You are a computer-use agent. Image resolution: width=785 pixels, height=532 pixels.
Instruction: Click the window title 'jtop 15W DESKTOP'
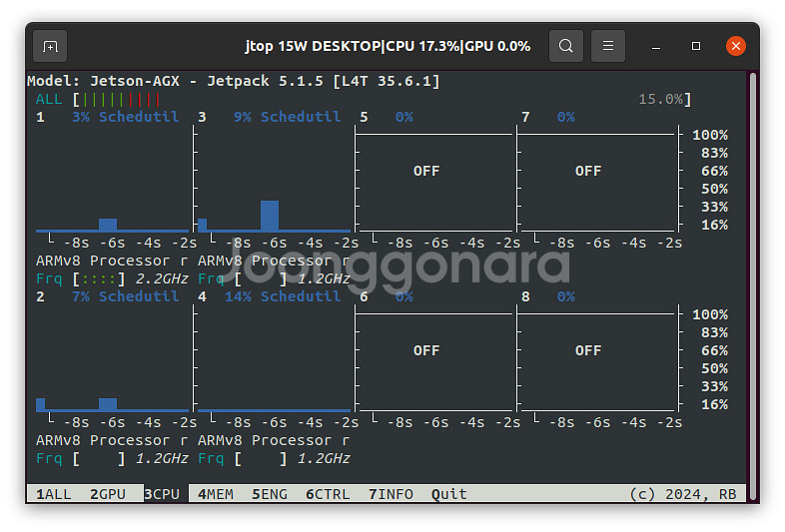[x=314, y=46]
